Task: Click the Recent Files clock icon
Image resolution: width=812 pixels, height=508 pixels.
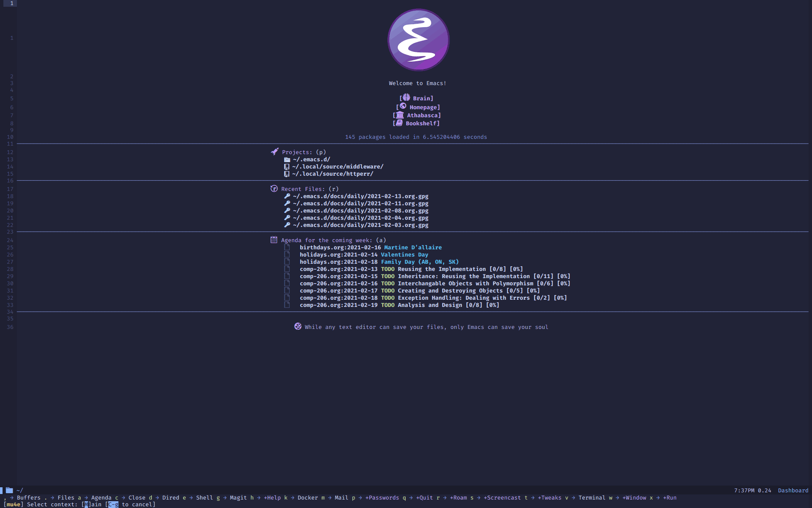Action: pos(273,188)
